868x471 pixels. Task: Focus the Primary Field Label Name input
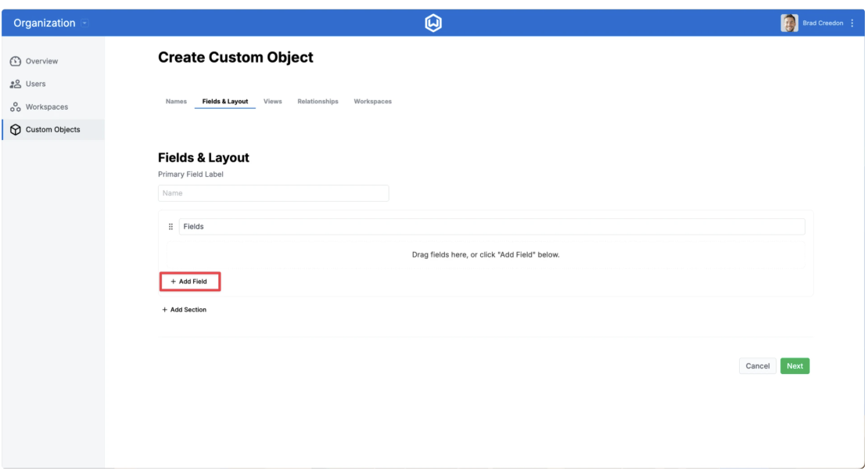click(274, 193)
